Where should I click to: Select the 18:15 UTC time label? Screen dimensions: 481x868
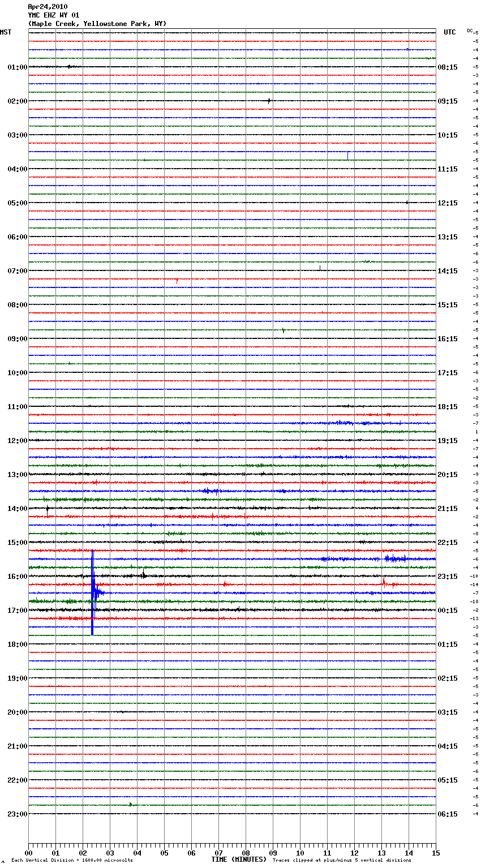point(448,407)
